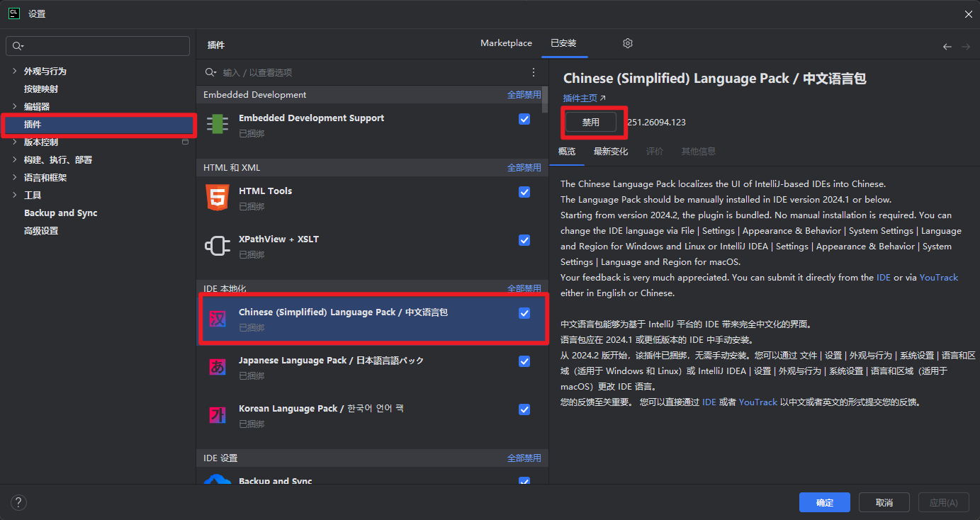
Task: Click the HTML Tools plugin icon
Action: (218, 197)
